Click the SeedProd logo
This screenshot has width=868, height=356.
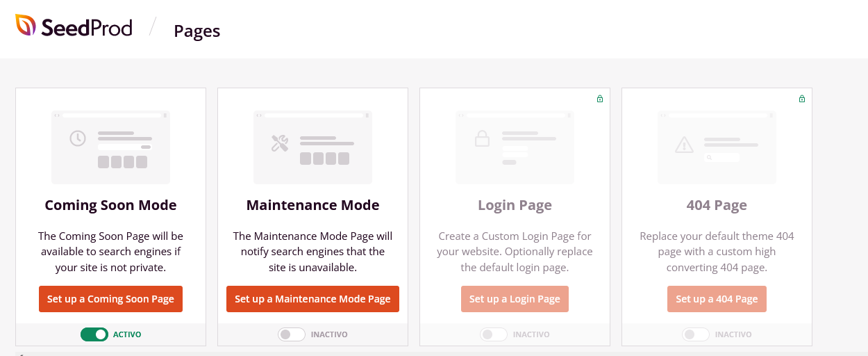pyautogui.click(x=74, y=27)
